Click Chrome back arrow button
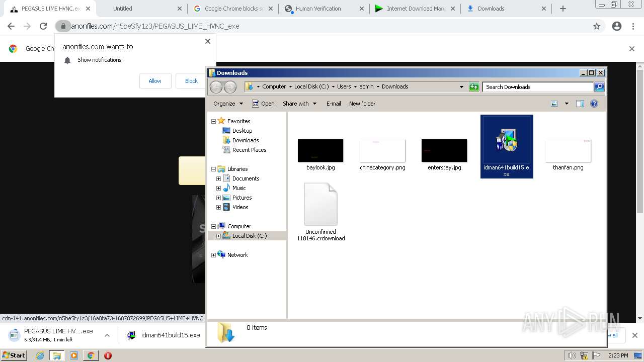The width and height of the screenshot is (644, 362). pos(11,26)
